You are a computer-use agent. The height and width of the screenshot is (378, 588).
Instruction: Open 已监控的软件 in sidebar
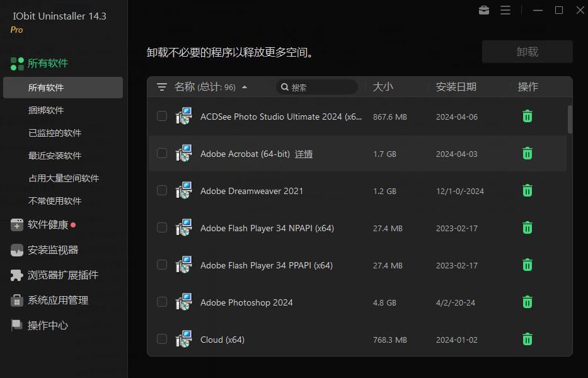click(x=55, y=133)
